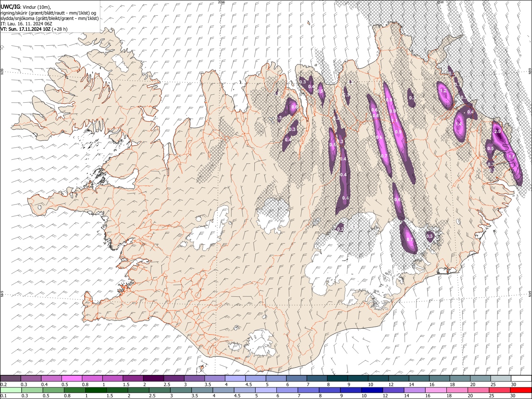Pick the upper scale swatch between 1.5 and 2
Viewport: 532px width, 399px height.
pos(133,378)
